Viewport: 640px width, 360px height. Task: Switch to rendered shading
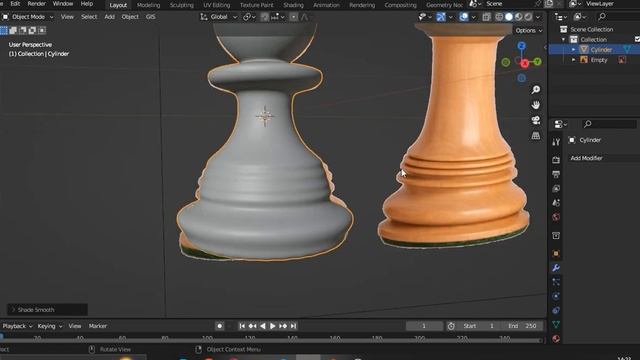click(x=528, y=17)
